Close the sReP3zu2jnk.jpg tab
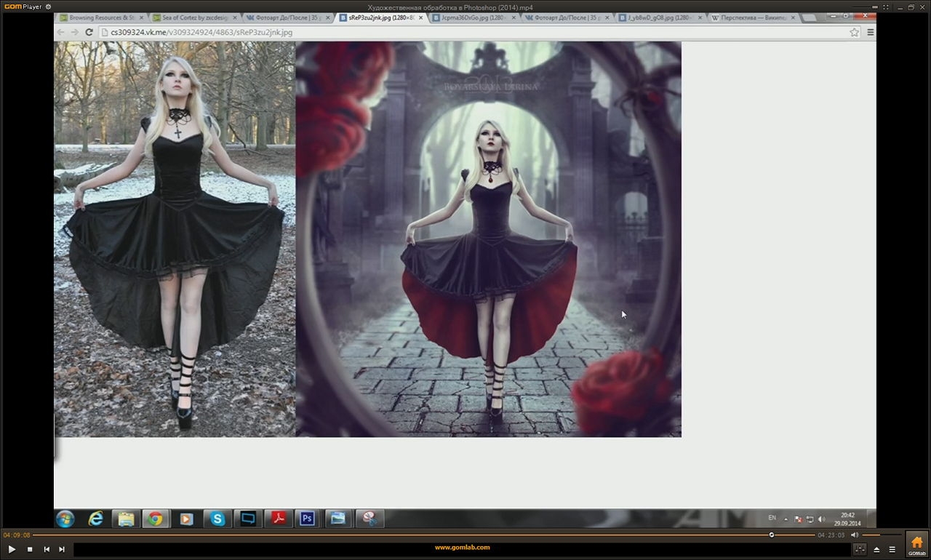This screenshot has width=931, height=560. pyautogui.click(x=420, y=17)
